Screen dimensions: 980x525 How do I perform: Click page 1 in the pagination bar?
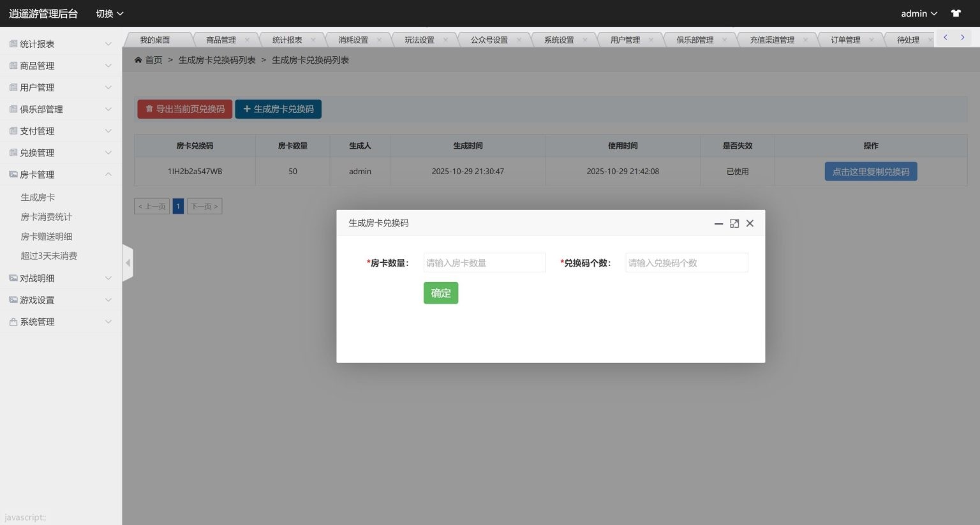(x=178, y=206)
